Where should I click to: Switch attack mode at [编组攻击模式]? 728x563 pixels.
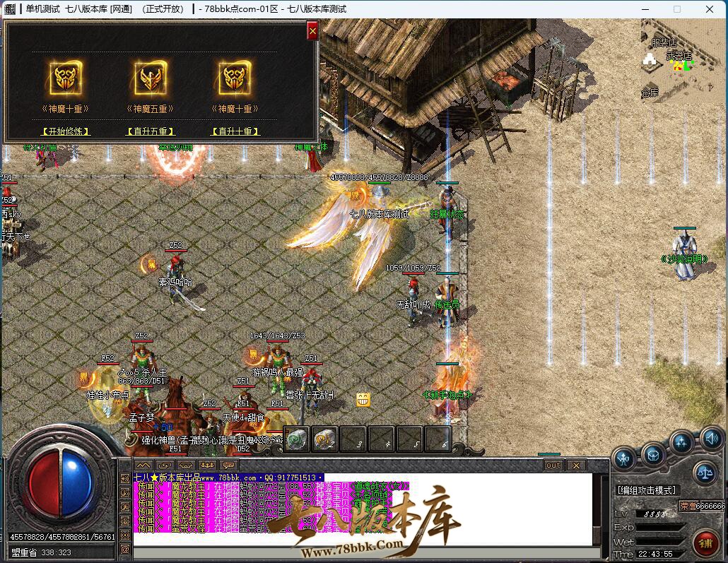(646, 490)
